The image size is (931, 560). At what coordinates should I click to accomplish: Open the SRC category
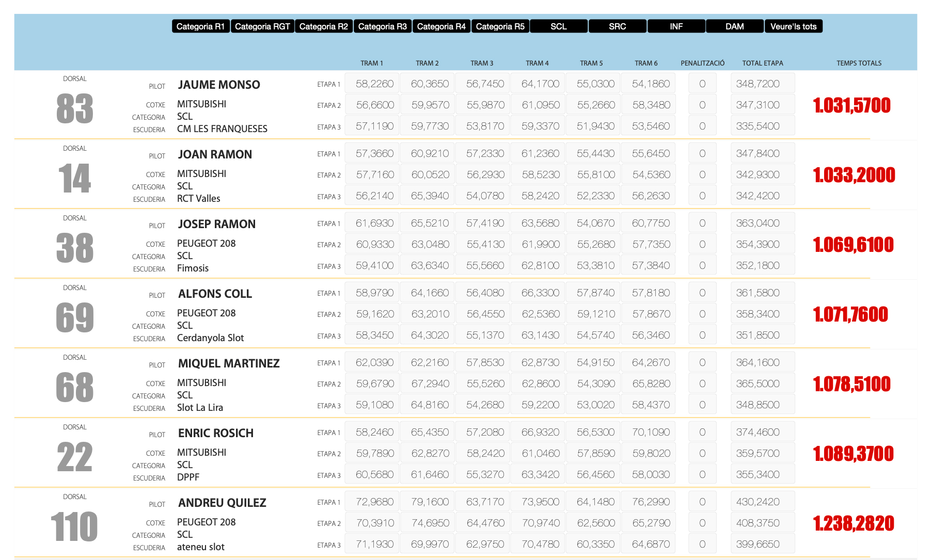click(618, 26)
